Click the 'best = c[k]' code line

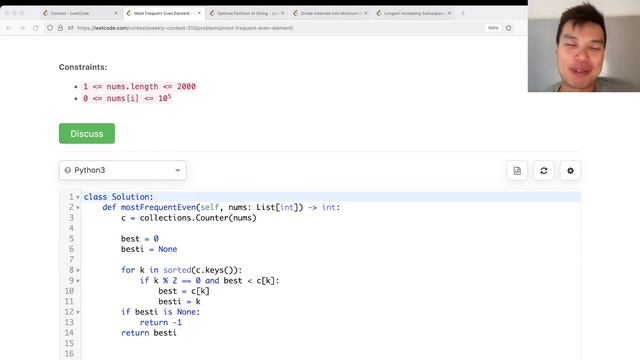coord(184,291)
